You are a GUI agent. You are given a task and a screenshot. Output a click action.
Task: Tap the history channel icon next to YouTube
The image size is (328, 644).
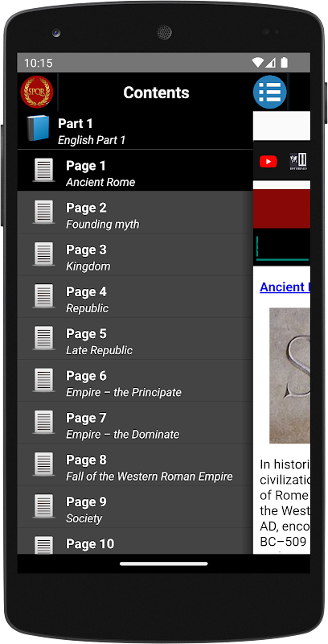(298, 162)
